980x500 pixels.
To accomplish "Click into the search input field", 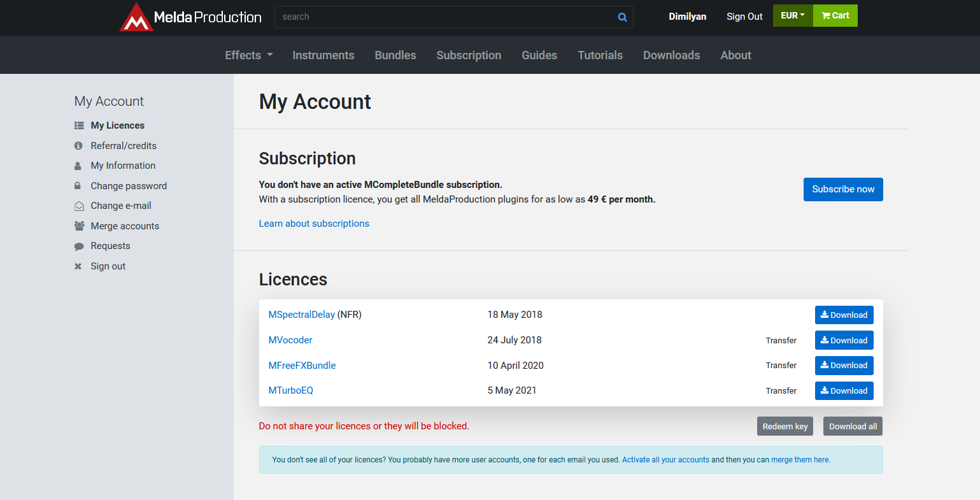I will tap(446, 17).
